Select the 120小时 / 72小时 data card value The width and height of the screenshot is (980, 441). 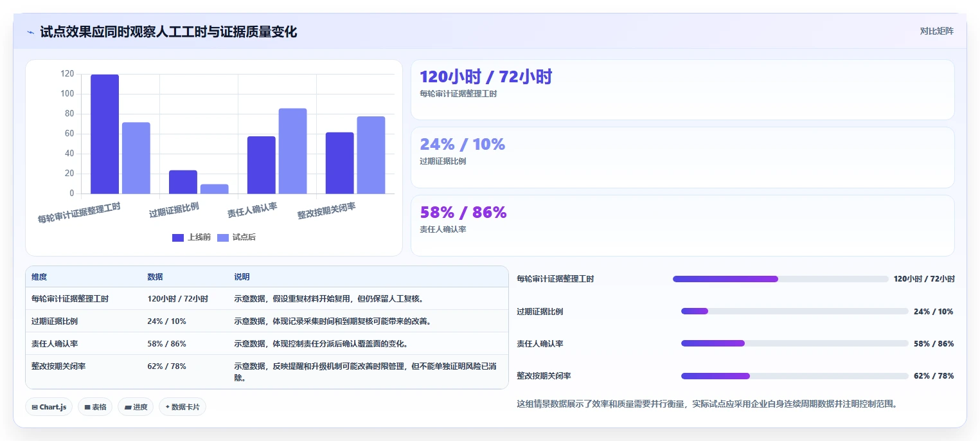[x=486, y=77]
